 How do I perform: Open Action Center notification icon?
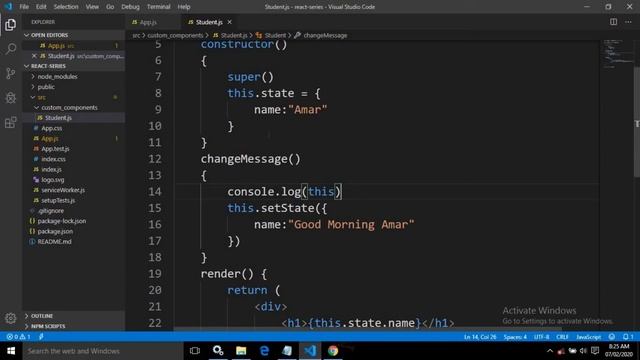(x=595, y=351)
